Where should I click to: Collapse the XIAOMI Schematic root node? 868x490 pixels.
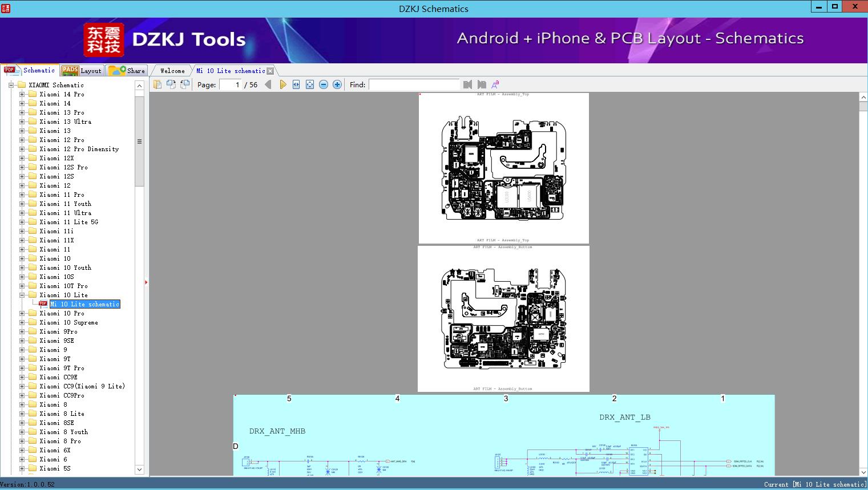(x=11, y=85)
